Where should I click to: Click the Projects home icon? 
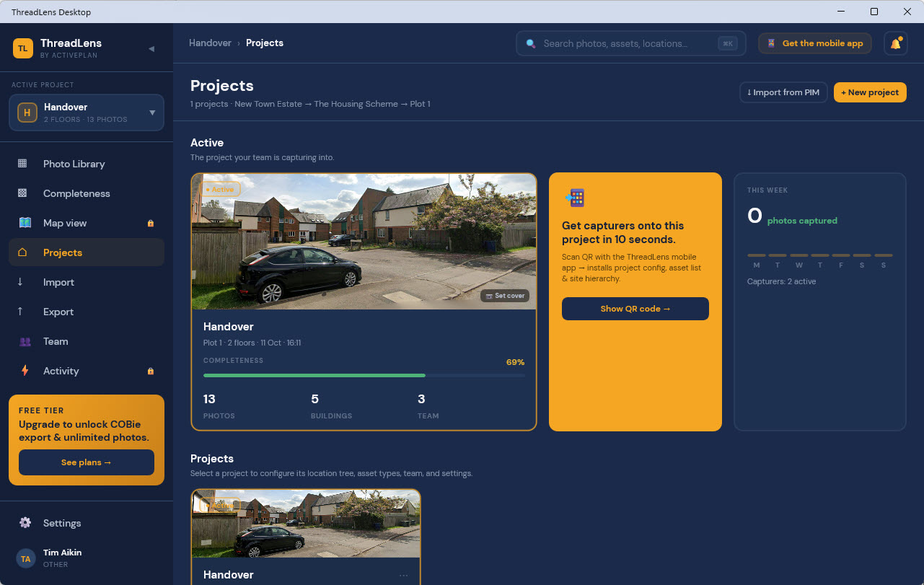(x=22, y=252)
